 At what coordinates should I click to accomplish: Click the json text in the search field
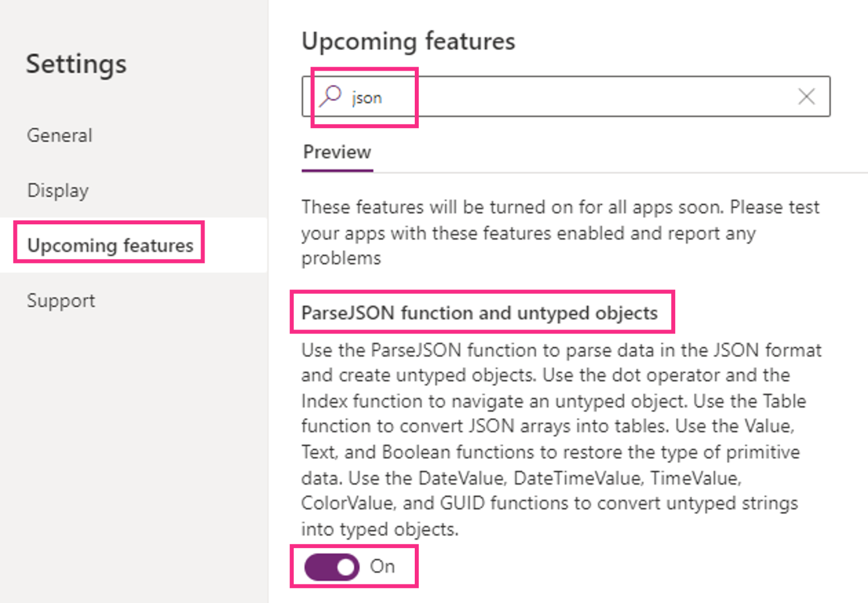tap(367, 98)
